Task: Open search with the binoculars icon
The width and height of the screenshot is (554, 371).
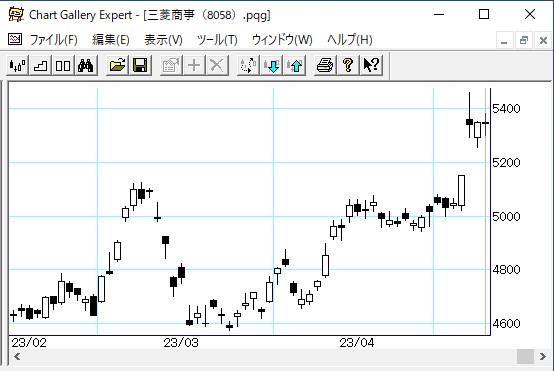Action: (x=86, y=65)
